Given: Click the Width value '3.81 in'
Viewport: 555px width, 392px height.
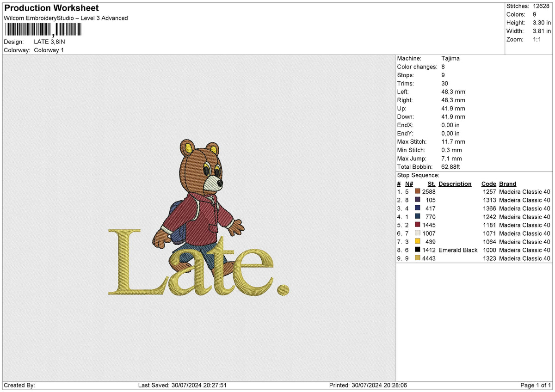Looking at the screenshot, I should [x=542, y=31].
